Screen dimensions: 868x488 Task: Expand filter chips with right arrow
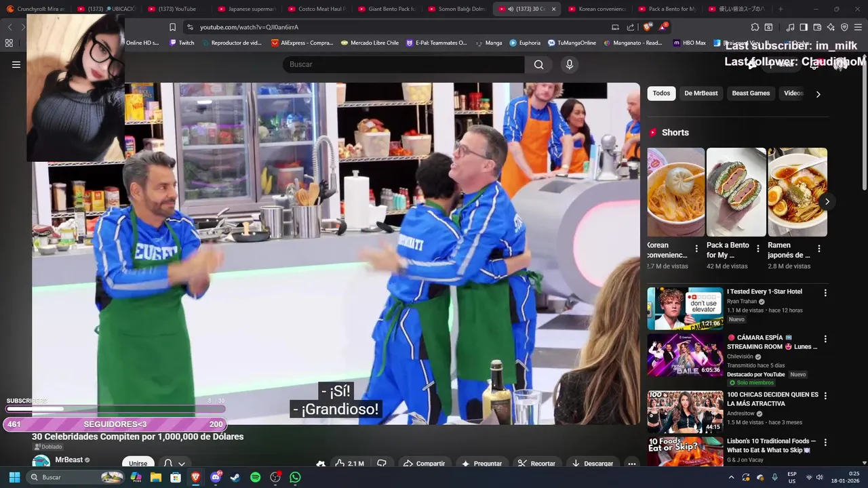tap(818, 94)
